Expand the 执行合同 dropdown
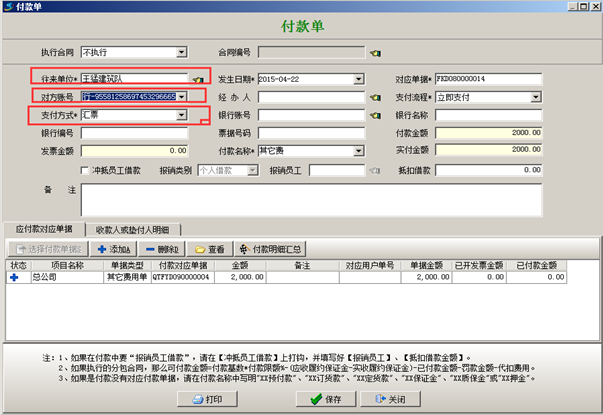Screen dimensions: 603x415 click(x=181, y=52)
